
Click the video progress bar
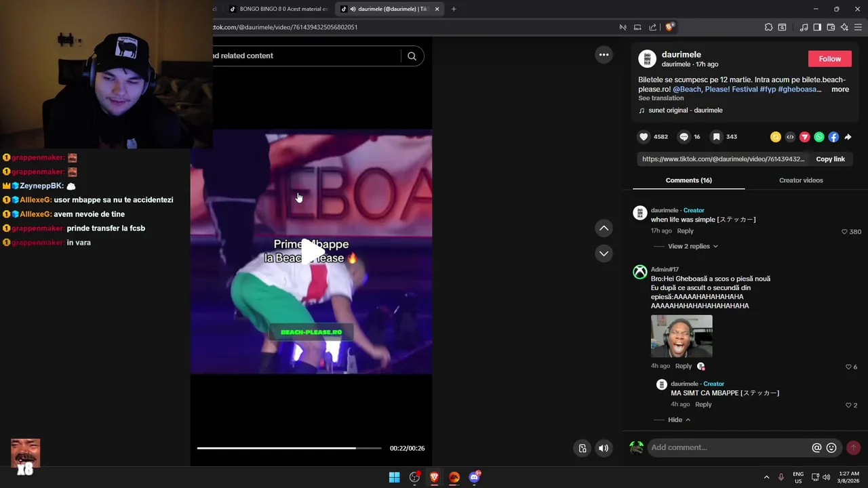tap(289, 448)
